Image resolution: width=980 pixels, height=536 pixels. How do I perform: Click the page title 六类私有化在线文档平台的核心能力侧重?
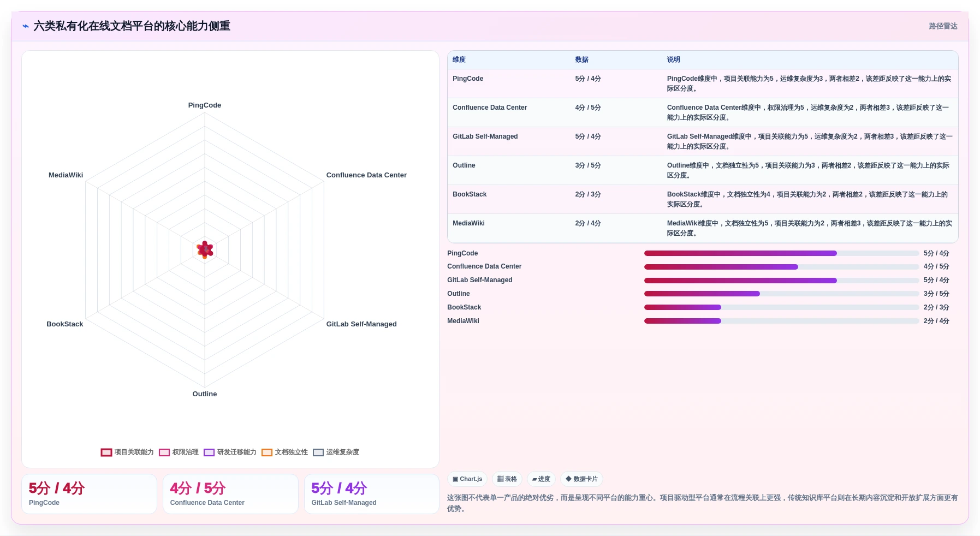(x=132, y=26)
